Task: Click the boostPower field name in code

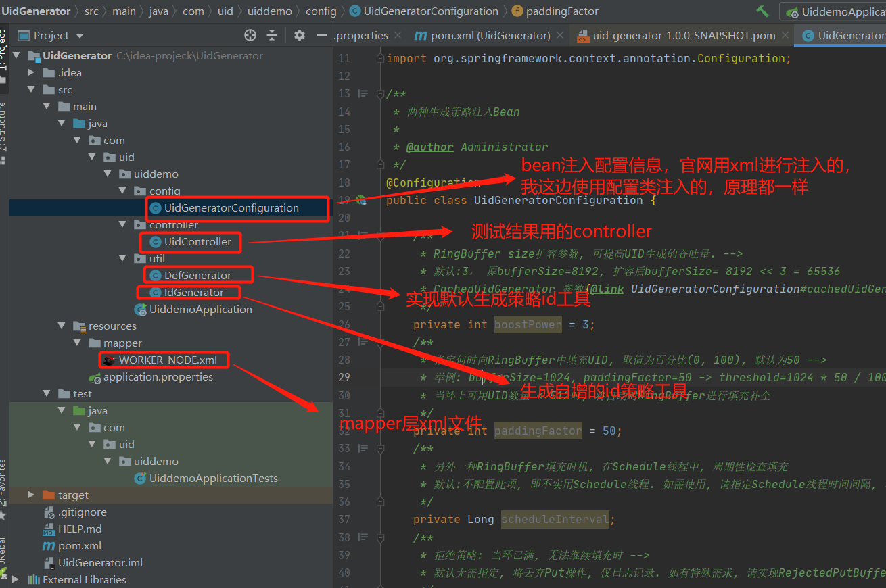Action: (528, 324)
